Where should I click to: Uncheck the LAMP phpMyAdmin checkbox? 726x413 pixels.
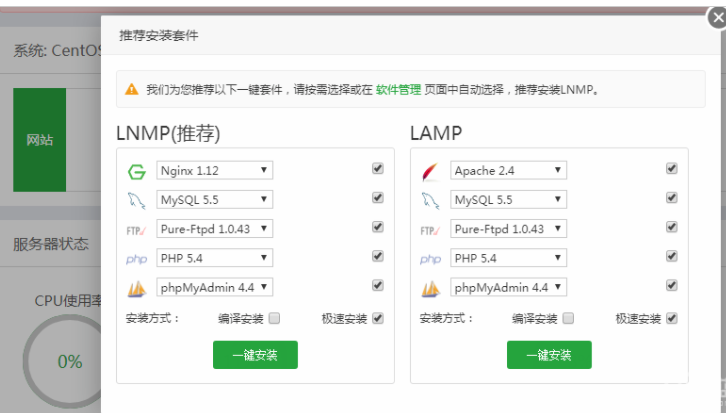(x=671, y=285)
